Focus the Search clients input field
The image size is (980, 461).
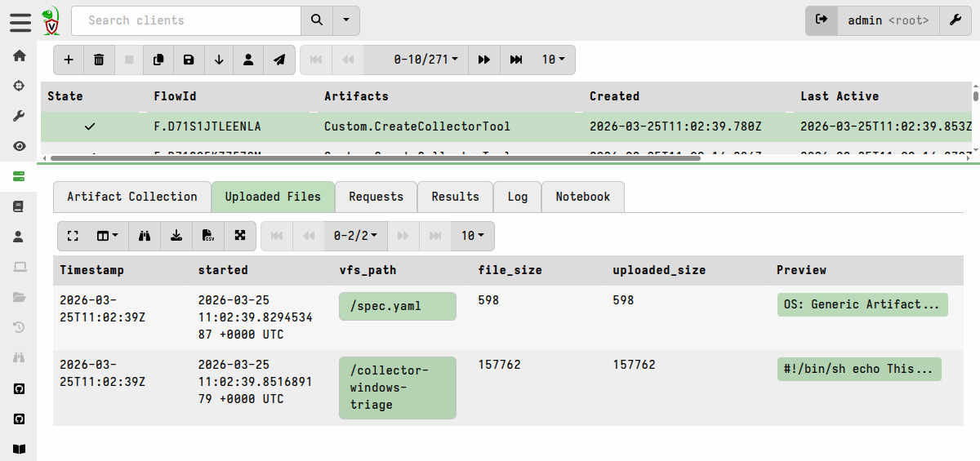click(x=186, y=20)
